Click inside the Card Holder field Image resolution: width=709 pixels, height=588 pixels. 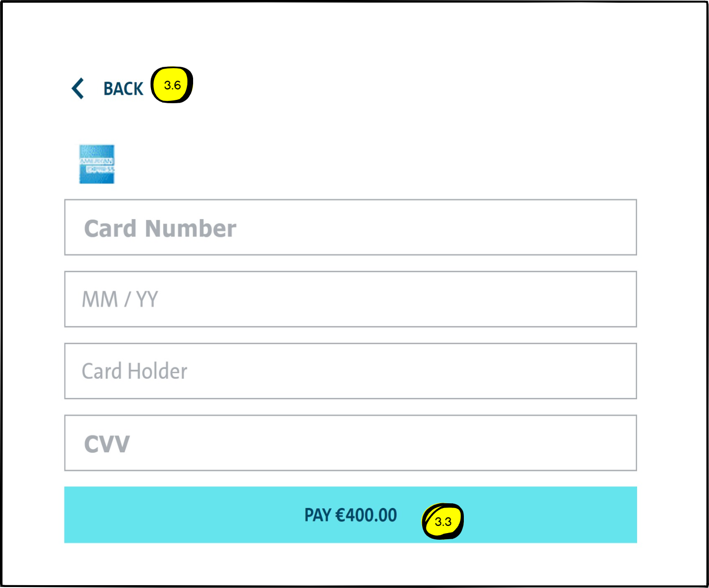pos(350,371)
